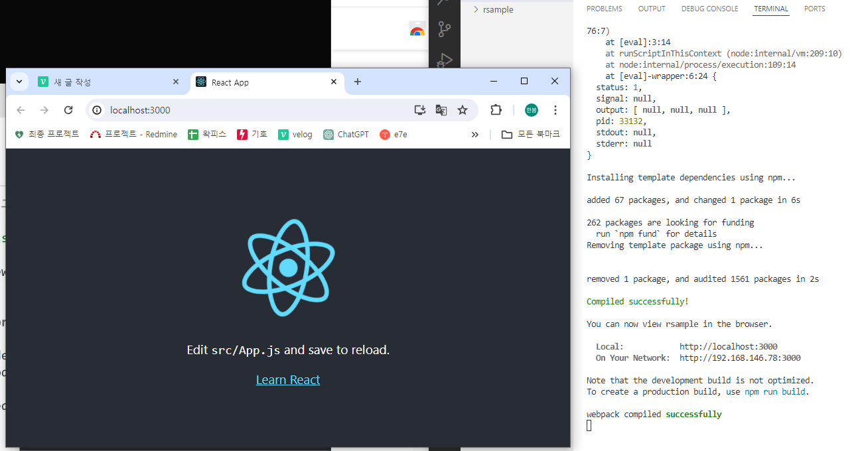The width and height of the screenshot is (868, 451).
Task: Open a new Chrome tab
Action: click(x=358, y=82)
